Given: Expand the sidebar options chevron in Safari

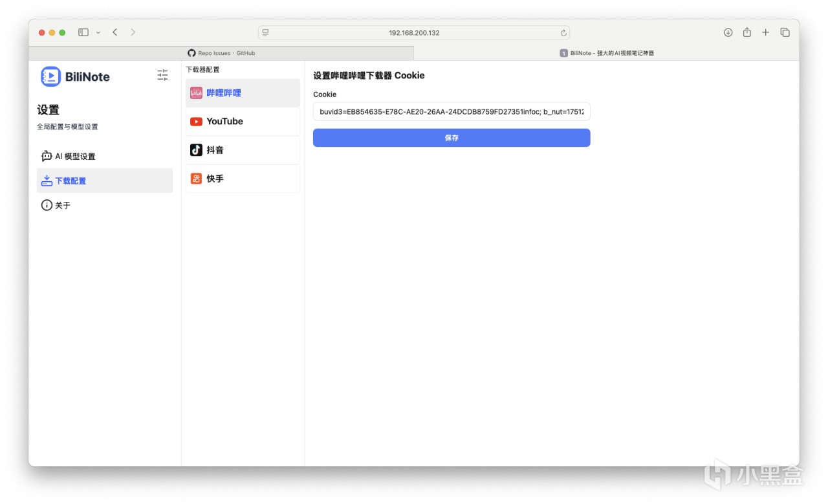Looking at the screenshot, I should 98,32.
